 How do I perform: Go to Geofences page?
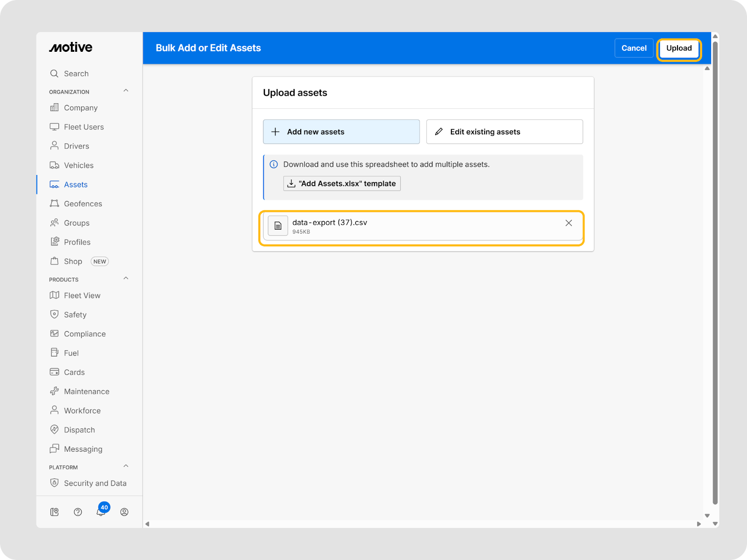coord(83,204)
